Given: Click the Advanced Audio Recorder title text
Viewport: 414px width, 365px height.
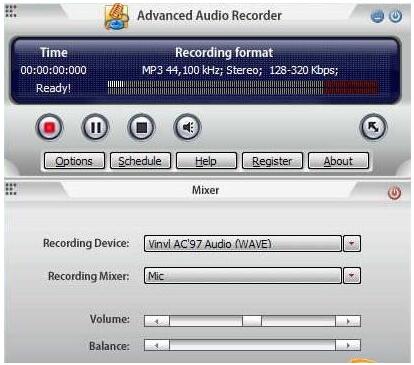Looking at the screenshot, I should point(210,15).
